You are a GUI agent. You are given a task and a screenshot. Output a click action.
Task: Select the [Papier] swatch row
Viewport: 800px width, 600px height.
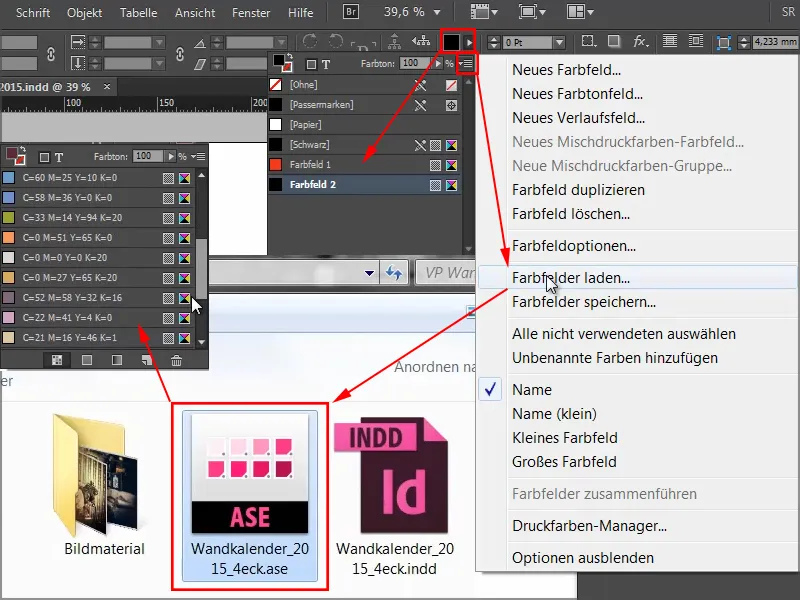(x=364, y=124)
